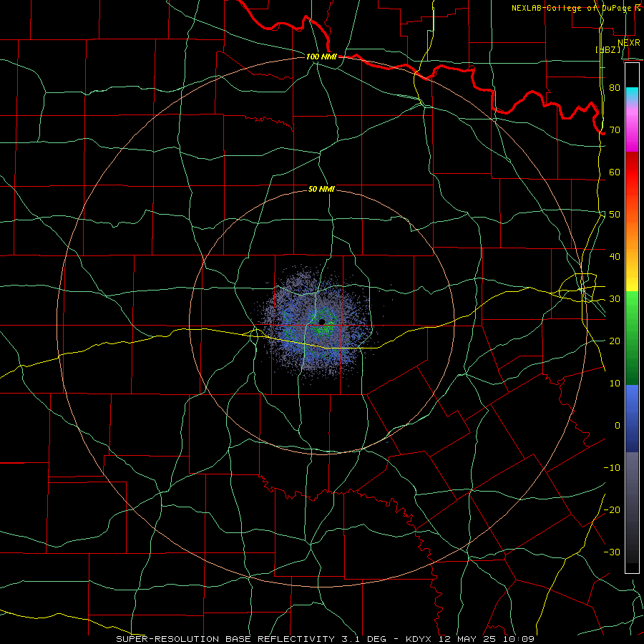
Task: Click the 50 NMI range ring label
Action: pyautogui.click(x=321, y=189)
